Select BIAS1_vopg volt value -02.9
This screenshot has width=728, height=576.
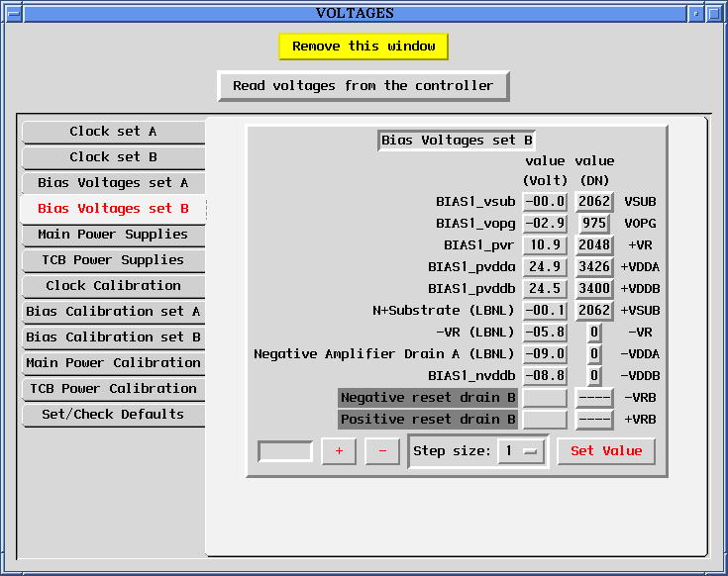coord(545,224)
